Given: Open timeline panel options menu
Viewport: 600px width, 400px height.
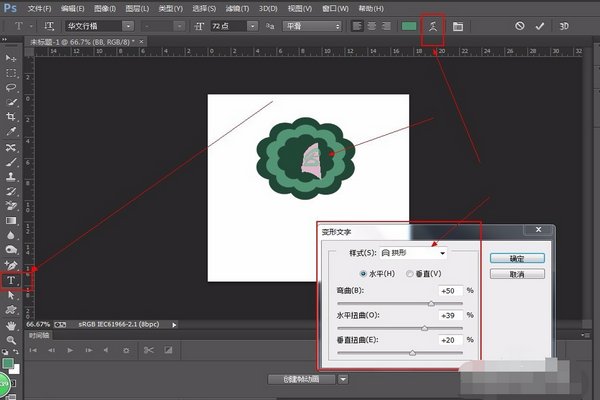Looking at the screenshot, I should click(585, 335).
